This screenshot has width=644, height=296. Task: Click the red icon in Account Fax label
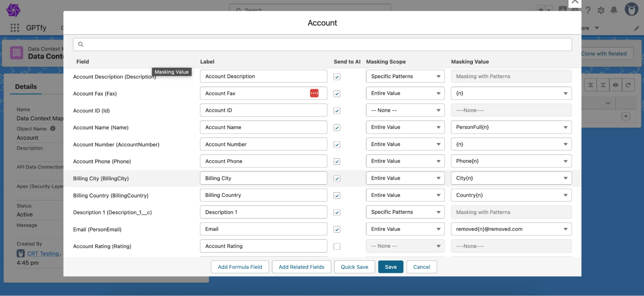pyautogui.click(x=314, y=93)
